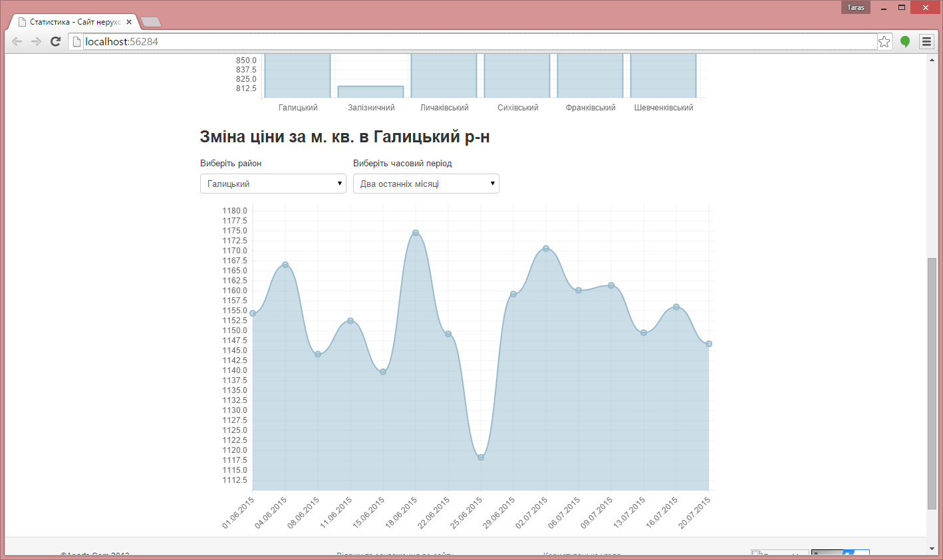The height and width of the screenshot is (560, 943).
Task: Click the page info icon before localhost
Action: (76, 42)
